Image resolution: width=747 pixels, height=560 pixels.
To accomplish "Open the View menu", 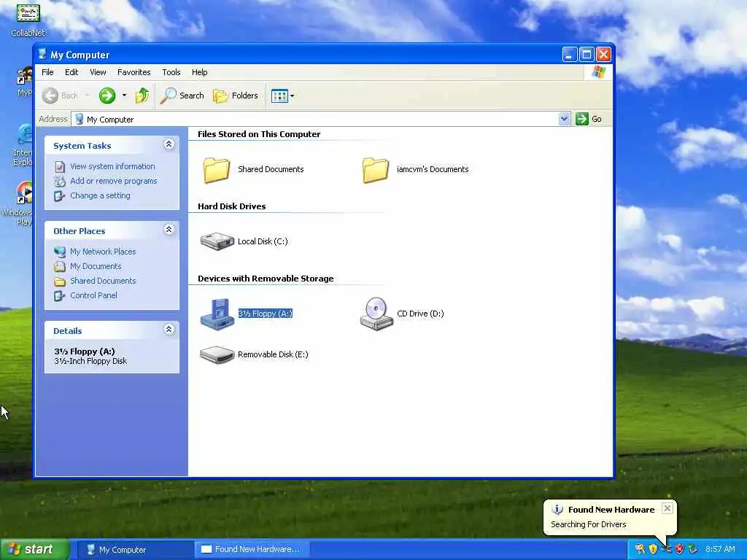I will 98,72.
